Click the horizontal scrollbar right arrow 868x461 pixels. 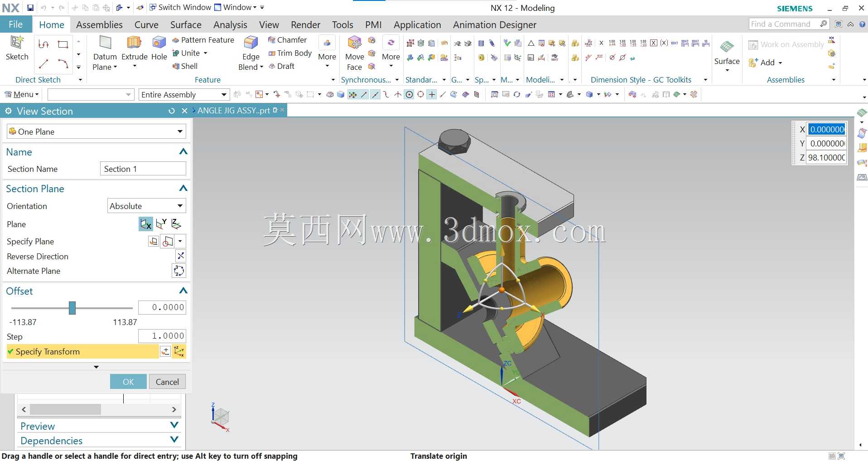point(174,409)
